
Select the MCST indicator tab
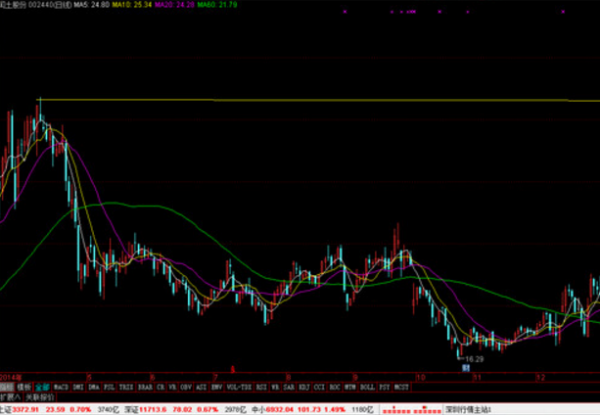[x=401, y=387]
